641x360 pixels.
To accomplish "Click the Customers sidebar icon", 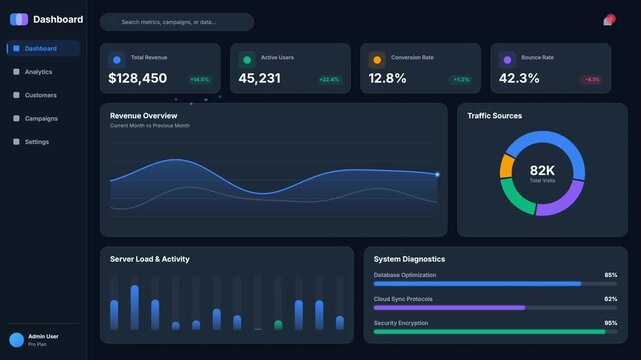I will pyautogui.click(x=16, y=95).
